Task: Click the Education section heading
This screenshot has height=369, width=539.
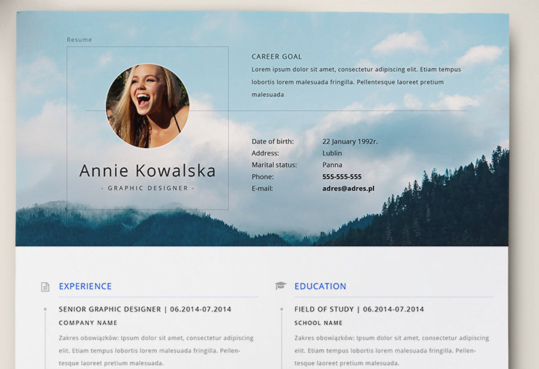Action: (320, 286)
